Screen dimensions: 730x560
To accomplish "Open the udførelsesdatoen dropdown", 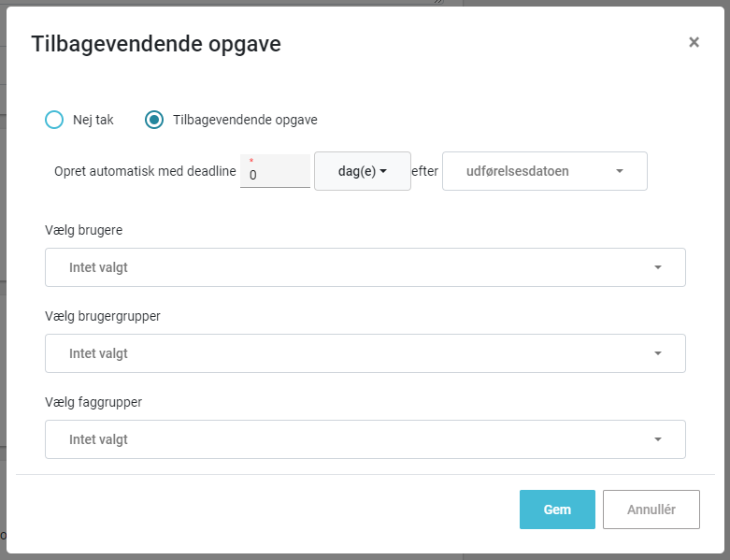I will pos(545,171).
